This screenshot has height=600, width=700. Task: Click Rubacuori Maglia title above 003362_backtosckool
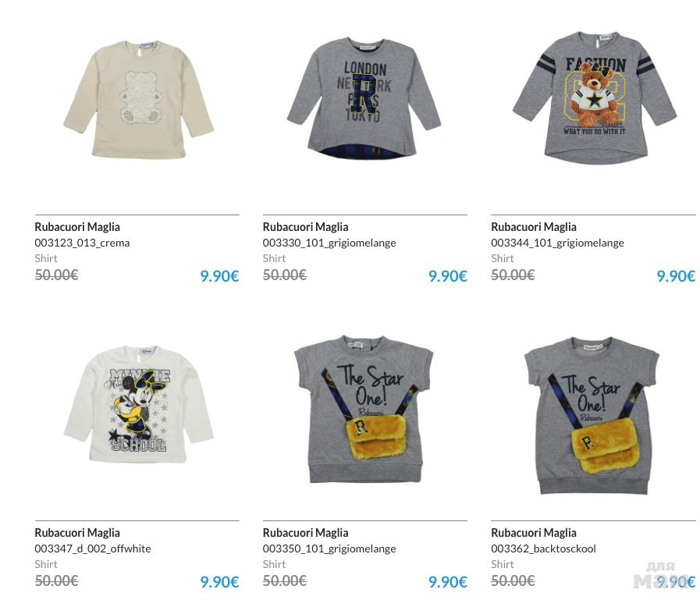coord(534,533)
